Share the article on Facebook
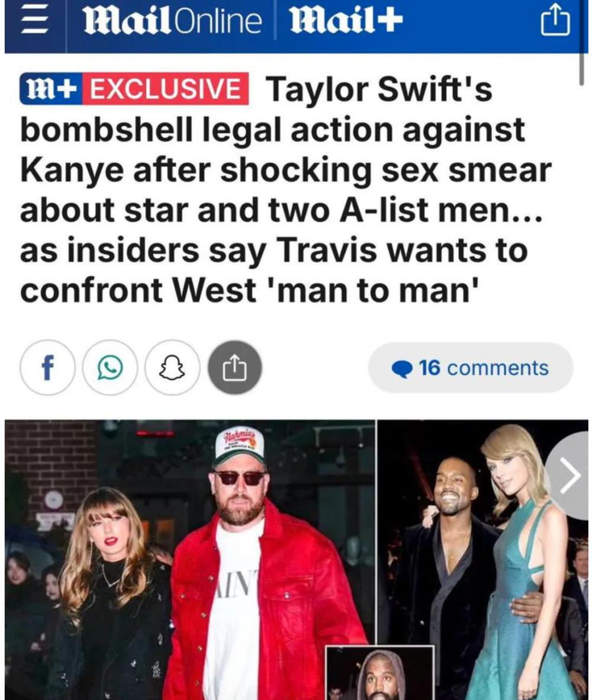Viewport: 592px width, 700px height. 47,367
